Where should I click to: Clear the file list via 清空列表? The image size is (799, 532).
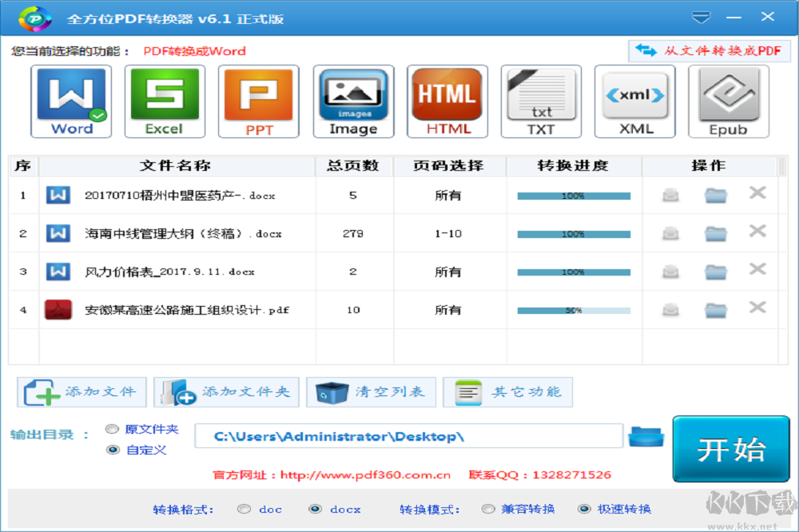click(371, 391)
